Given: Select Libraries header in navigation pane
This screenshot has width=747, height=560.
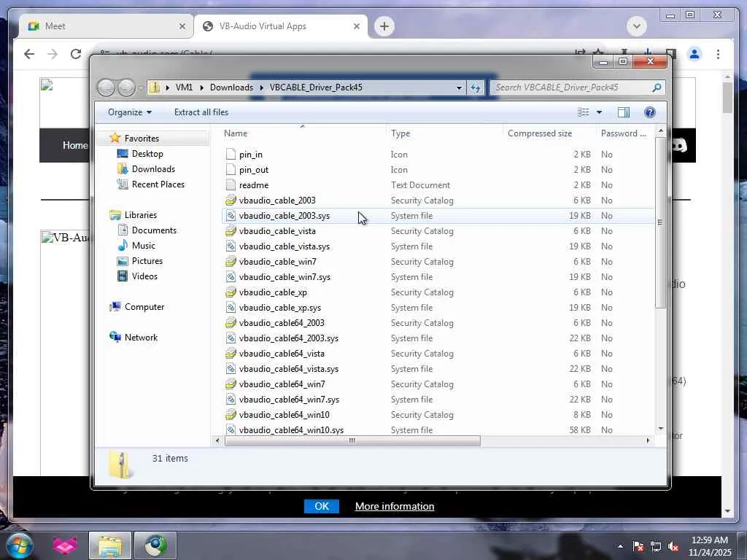Looking at the screenshot, I should click(x=140, y=215).
